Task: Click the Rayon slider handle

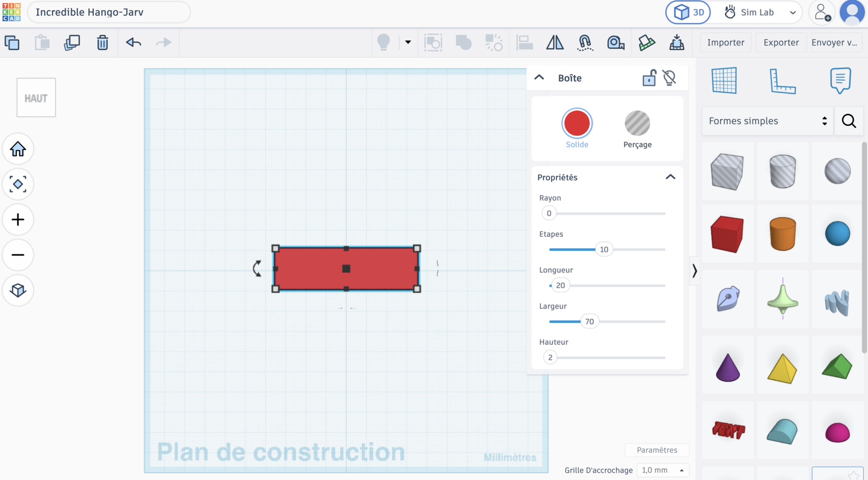Action: coord(549,213)
